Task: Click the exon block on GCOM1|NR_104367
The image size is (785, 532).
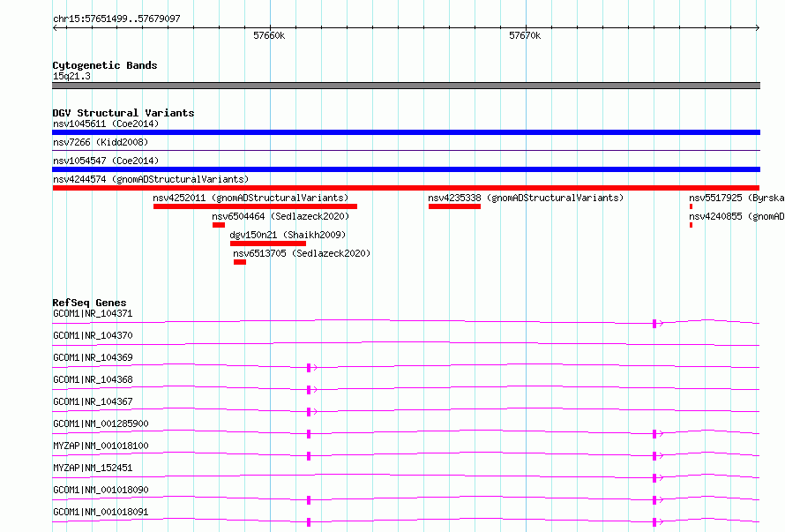Action: (x=309, y=412)
